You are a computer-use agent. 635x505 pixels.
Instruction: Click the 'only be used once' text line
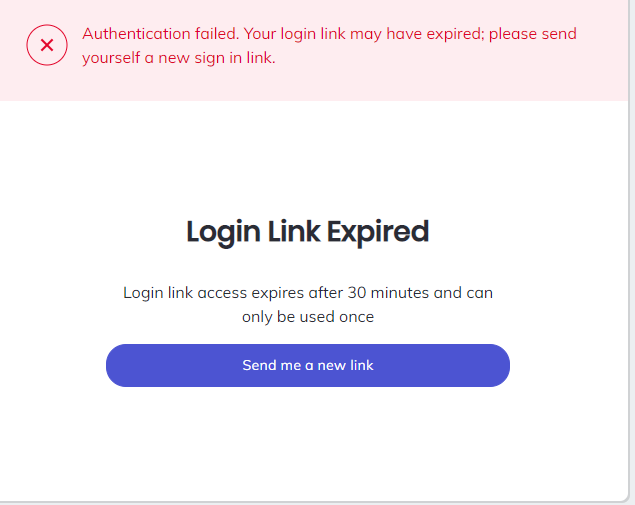(x=307, y=317)
